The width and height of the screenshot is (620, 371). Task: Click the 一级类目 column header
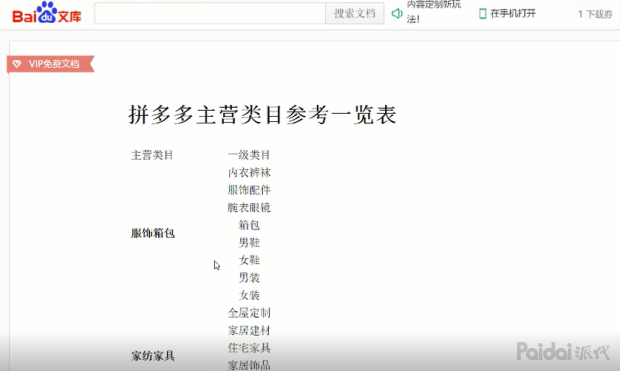click(x=249, y=155)
